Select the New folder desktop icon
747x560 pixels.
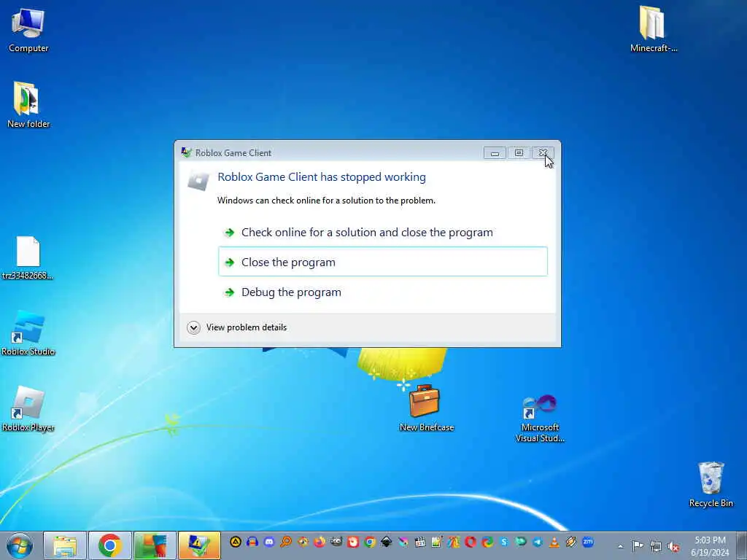click(x=28, y=105)
